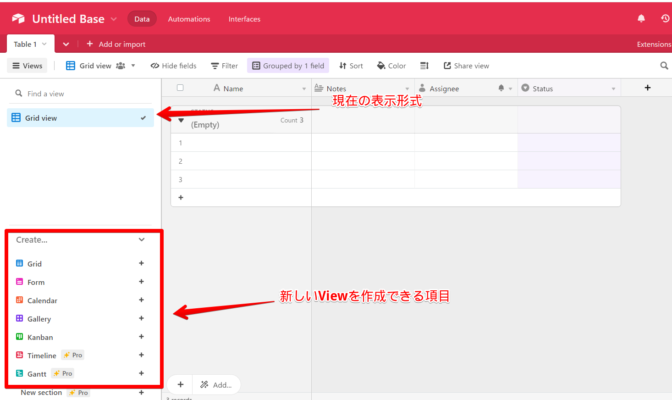Viewport: 672px width, 400px height.
Task: Switch to the Interfaces tab
Action: pyautogui.click(x=244, y=19)
